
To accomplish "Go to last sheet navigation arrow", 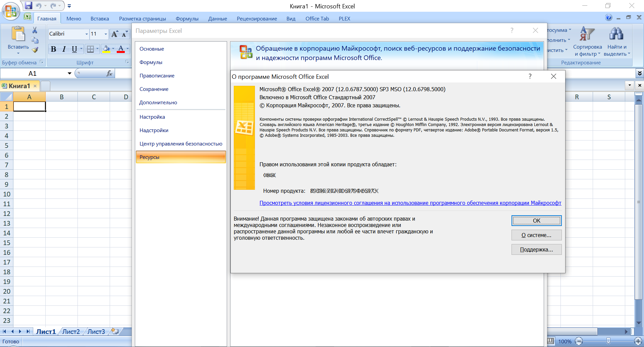I will 28,332.
